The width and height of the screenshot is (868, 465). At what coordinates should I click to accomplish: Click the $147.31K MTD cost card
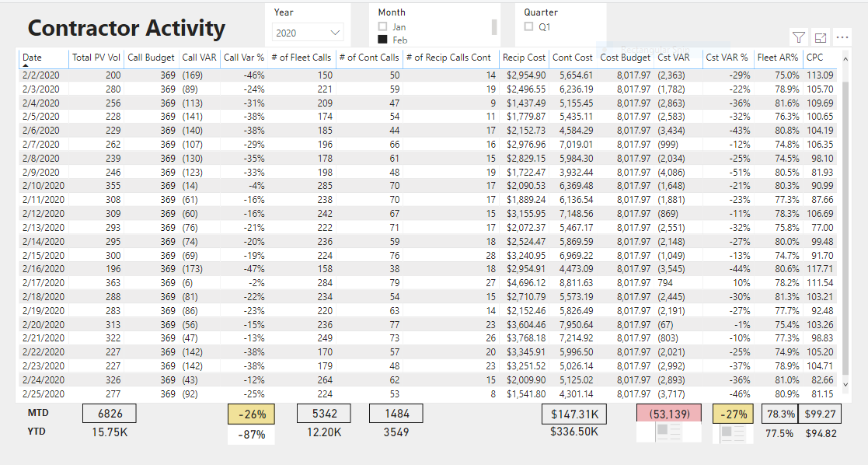pyautogui.click(x=574, y=414)
